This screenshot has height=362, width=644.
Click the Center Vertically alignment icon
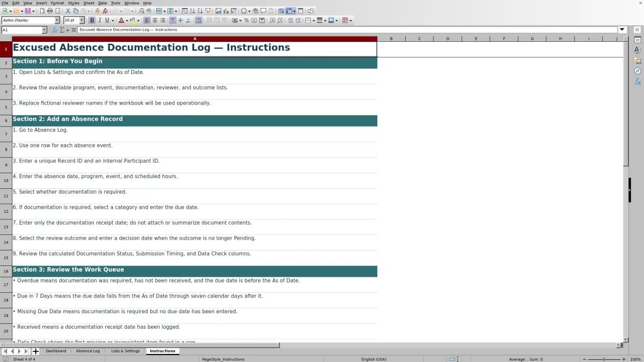(x=180, y=20)
